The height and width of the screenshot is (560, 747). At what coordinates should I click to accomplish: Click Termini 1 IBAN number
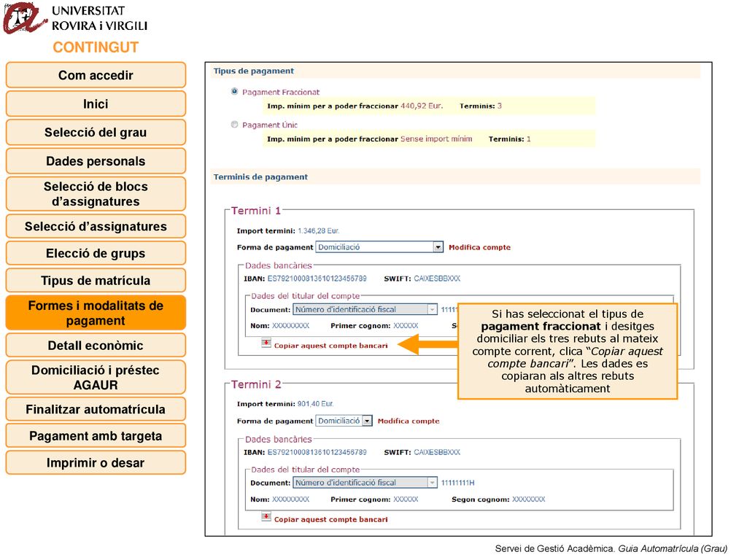[317, 279]
